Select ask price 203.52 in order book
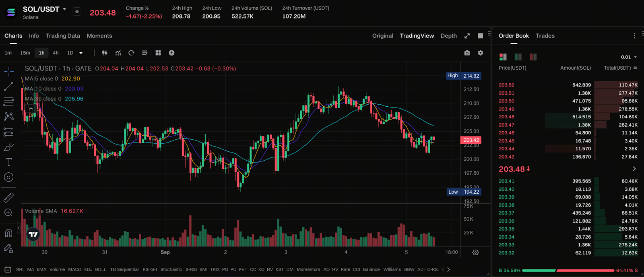 coord(506,85)
